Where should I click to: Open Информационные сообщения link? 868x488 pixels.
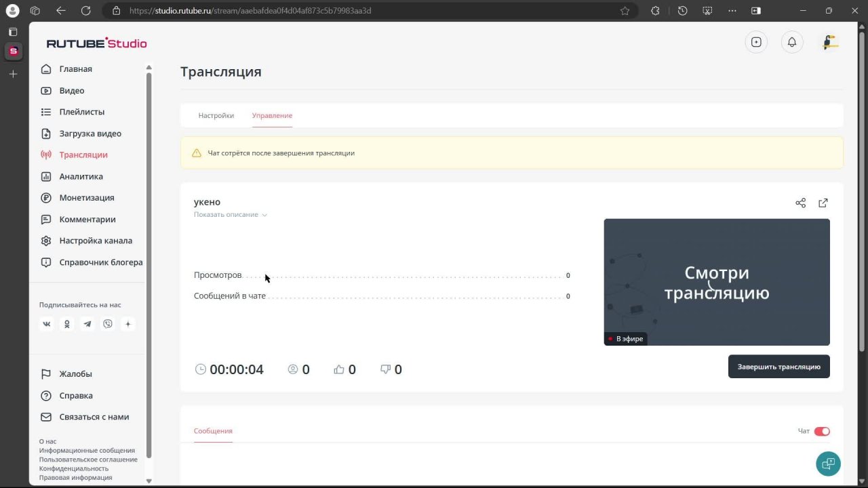click(x=87, y=451)
